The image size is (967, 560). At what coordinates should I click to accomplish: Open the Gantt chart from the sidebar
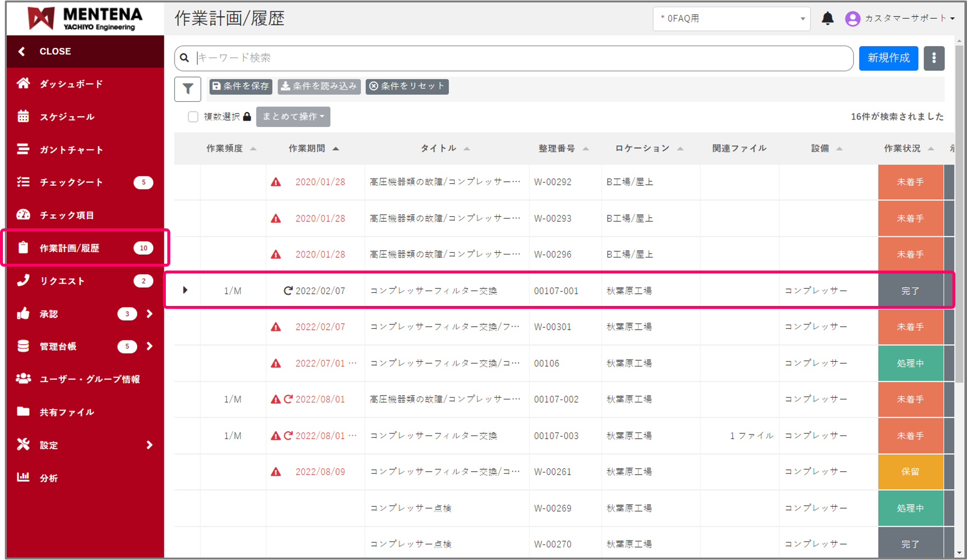click(71, 149)
